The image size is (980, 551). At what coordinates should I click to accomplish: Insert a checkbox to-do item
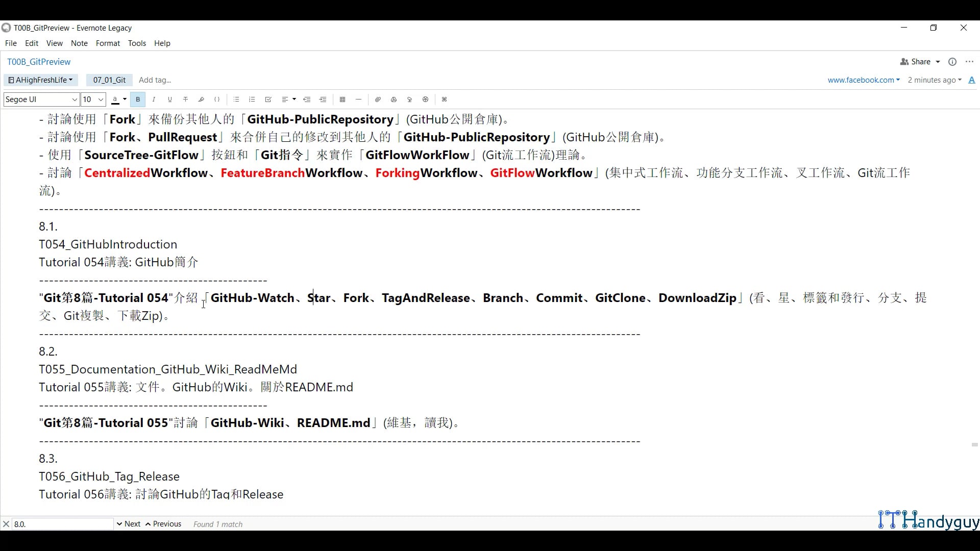tap(267, 99)
